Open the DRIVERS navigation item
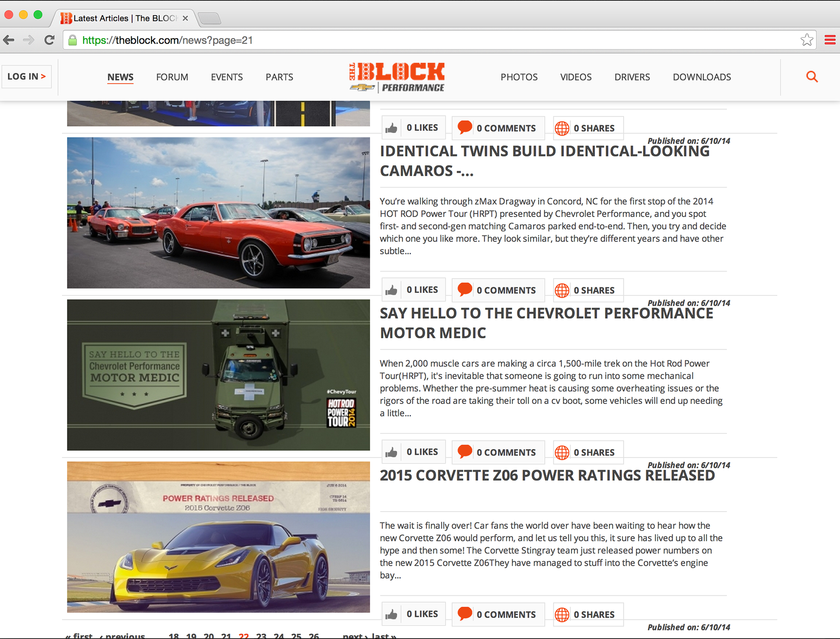 632,77
